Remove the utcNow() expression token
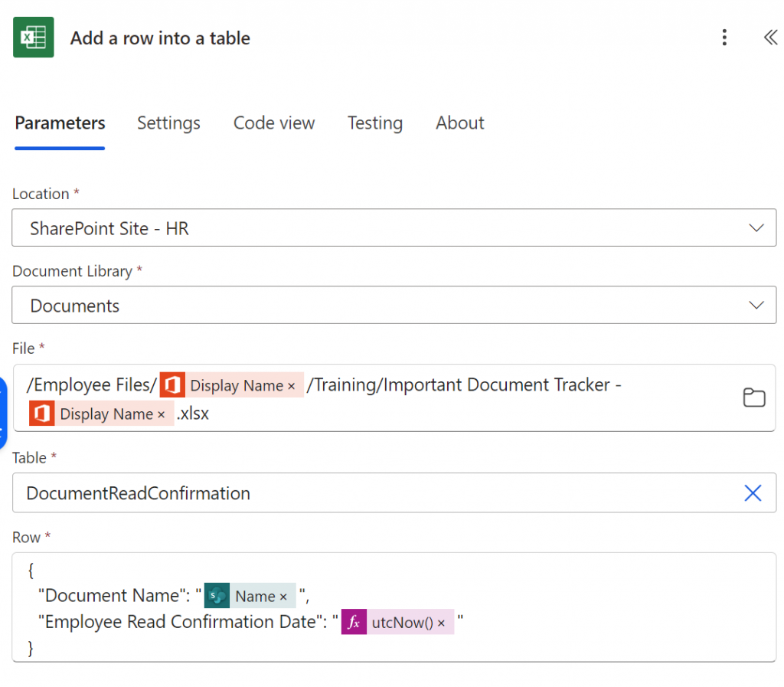784x687 pixels. pos(441,623)
